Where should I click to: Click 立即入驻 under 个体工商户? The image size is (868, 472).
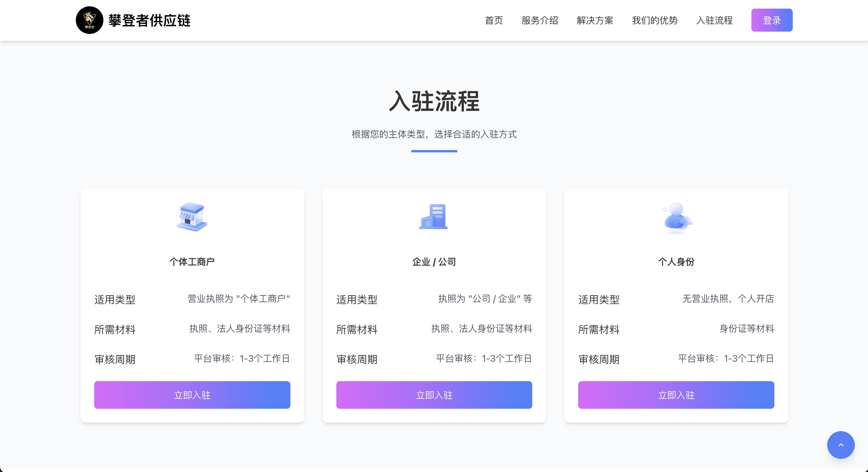tap(192, 395)
